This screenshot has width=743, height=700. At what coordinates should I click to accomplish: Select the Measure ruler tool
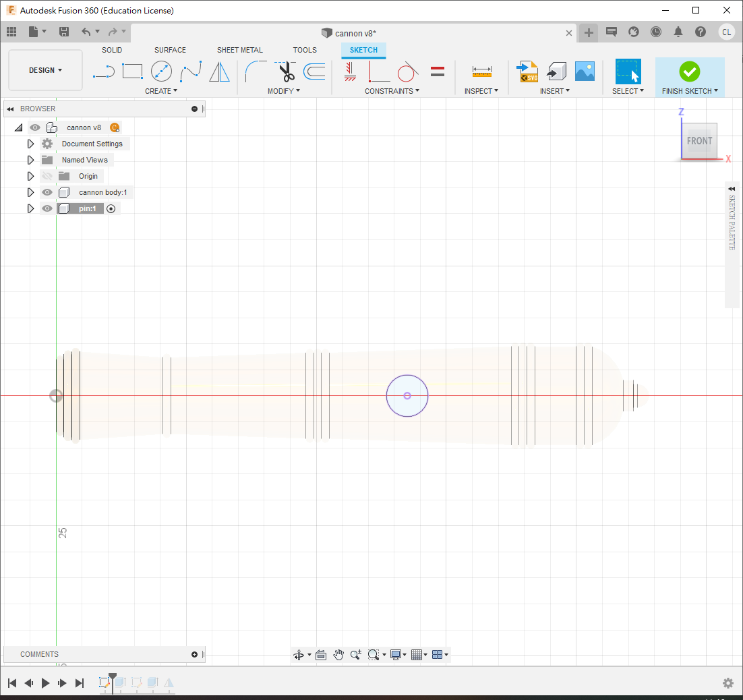(x=482, y=71)
